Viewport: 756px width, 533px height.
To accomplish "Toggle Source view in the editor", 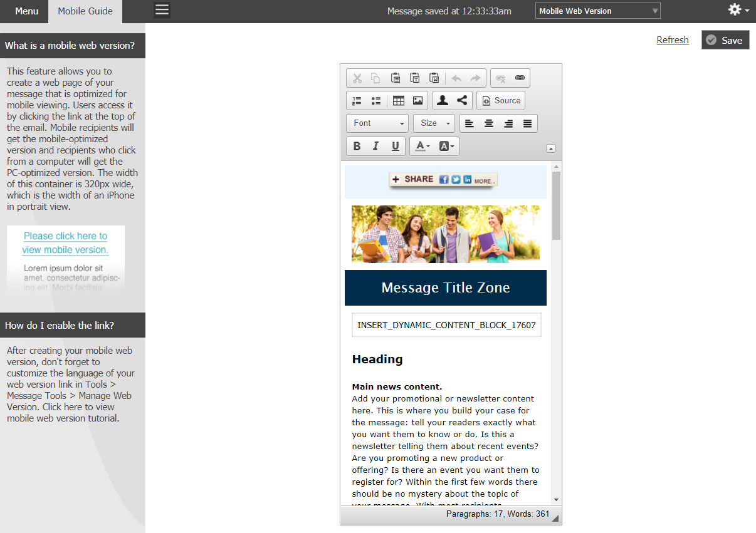I will point(501,100).
